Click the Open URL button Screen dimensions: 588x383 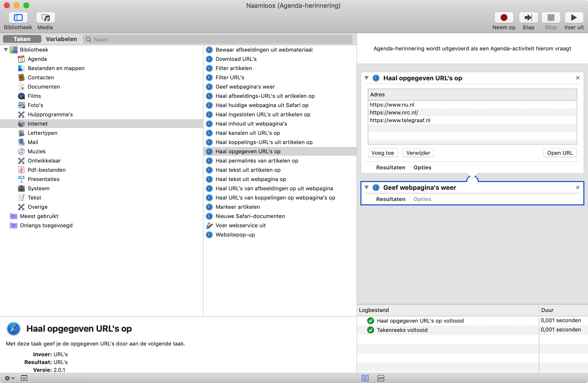[x=560, y=153]
